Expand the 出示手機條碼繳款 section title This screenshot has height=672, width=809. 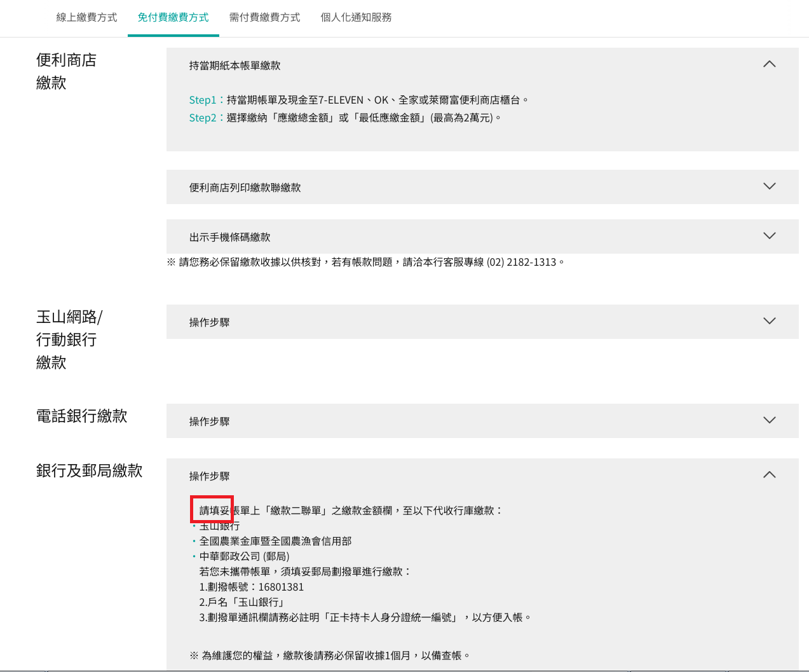click(229, 237)
